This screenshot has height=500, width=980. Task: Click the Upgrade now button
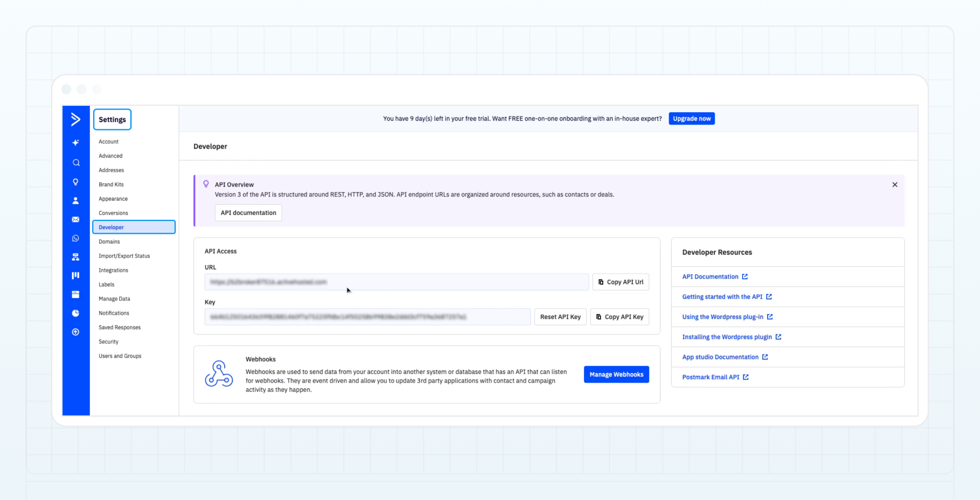(x=692, y=118)
